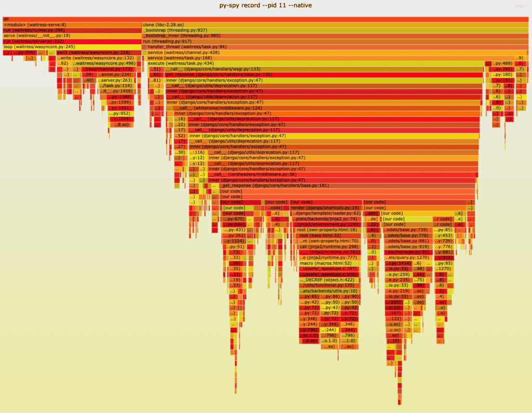The image size is (532, 413).
Task: Open macro (macros.html:52) frame
Action: click(x=330, y=263)
